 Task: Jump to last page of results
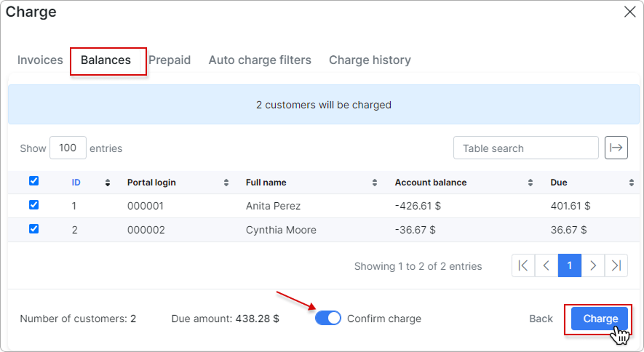[616, 265]
